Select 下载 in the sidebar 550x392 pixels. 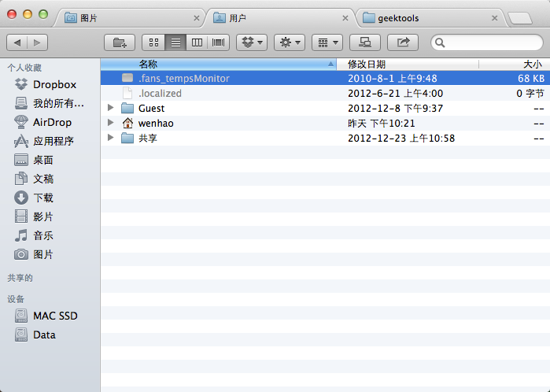[42, 198]
